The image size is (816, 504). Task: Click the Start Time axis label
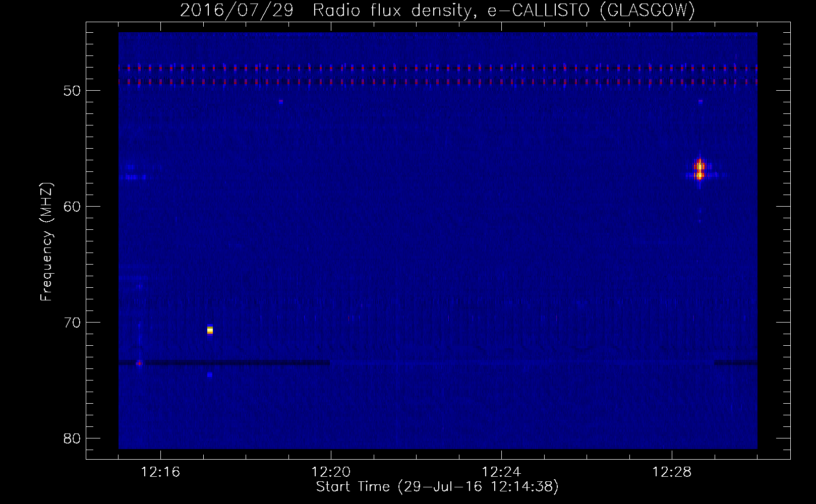(437, 487)
